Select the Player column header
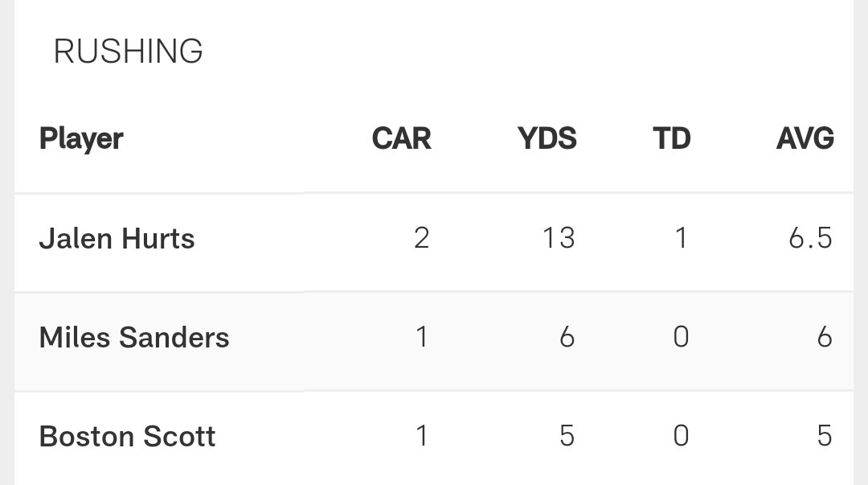 (x=81, y=138)
